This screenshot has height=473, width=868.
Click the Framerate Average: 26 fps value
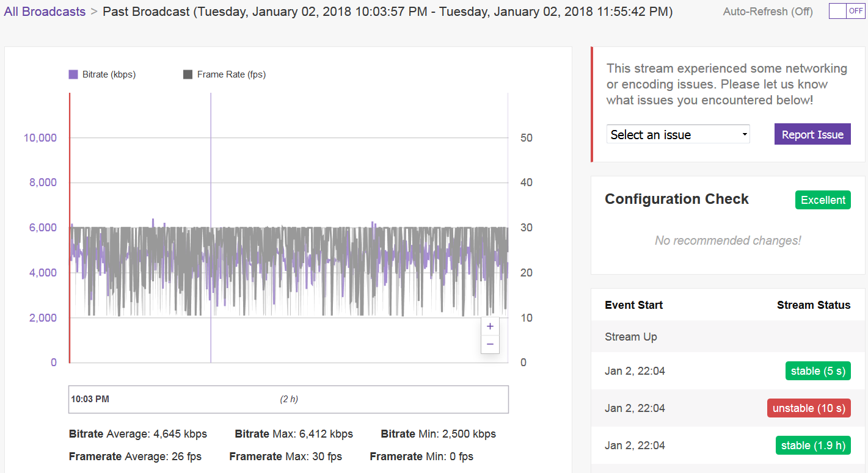click(x=135, y=457)
